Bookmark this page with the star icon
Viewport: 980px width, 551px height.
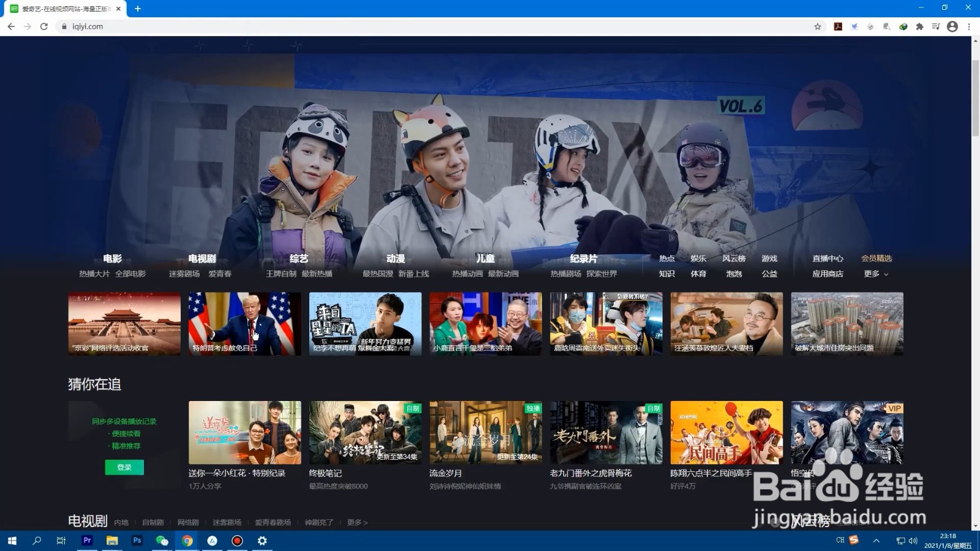coord(817,26)
